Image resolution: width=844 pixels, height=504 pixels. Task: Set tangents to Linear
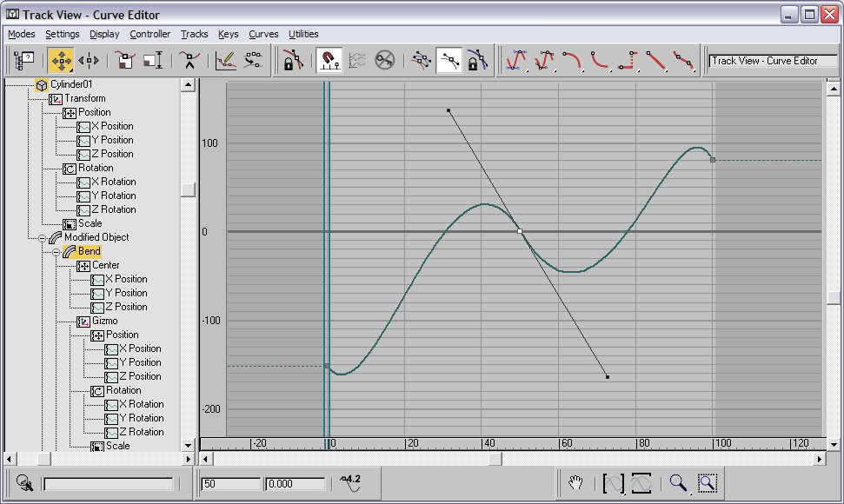pos(656,60)
